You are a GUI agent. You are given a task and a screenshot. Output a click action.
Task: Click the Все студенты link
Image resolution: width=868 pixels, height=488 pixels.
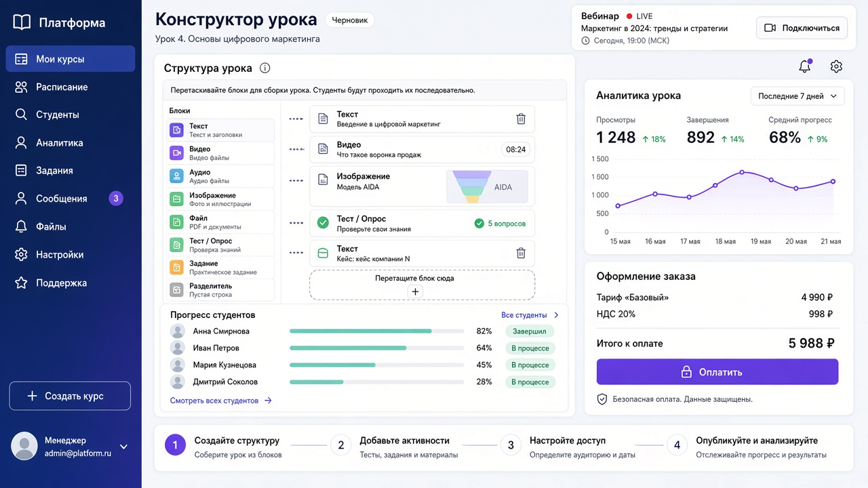click(x=524, y=315)
